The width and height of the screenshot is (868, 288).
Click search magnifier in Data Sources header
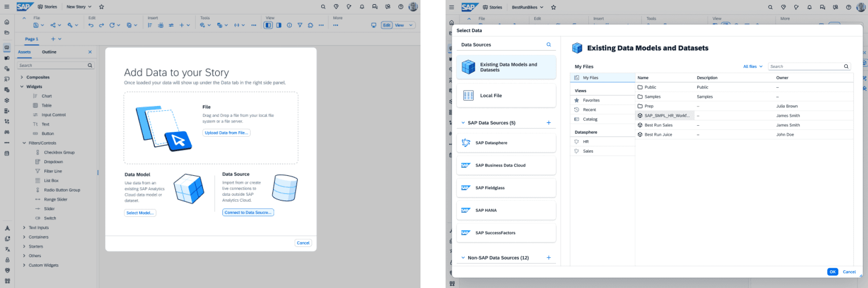point(549,45)
